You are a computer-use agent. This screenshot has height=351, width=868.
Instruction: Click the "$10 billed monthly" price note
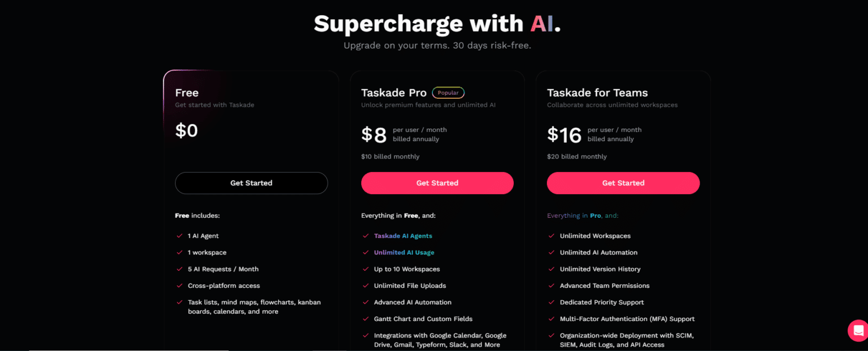click(390, 156)
